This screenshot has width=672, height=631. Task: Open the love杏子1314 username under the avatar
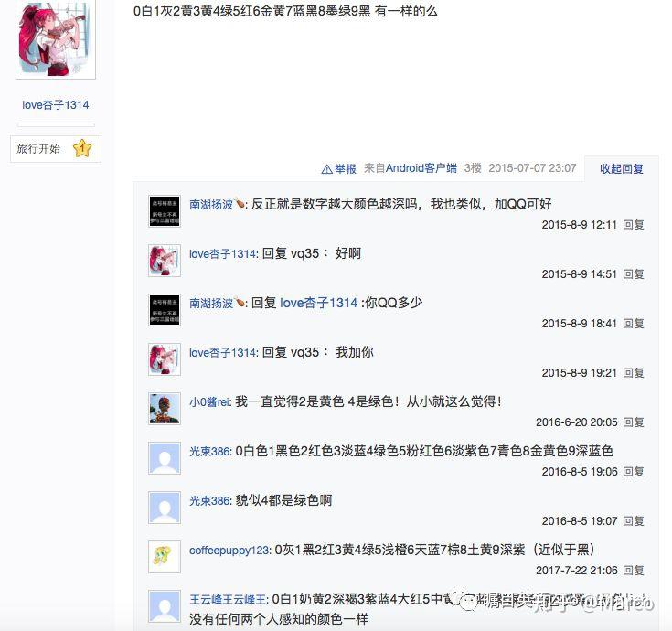[56, 104]
